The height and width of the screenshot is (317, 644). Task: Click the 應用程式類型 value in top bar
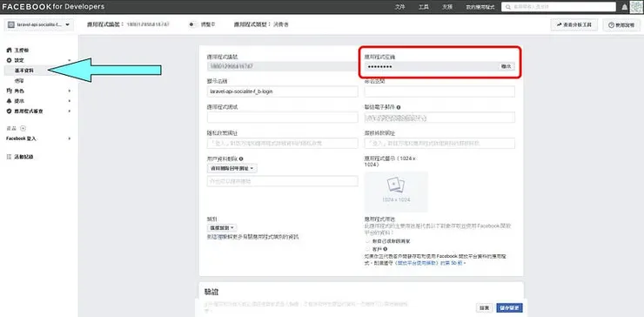[x=281, y=24]
